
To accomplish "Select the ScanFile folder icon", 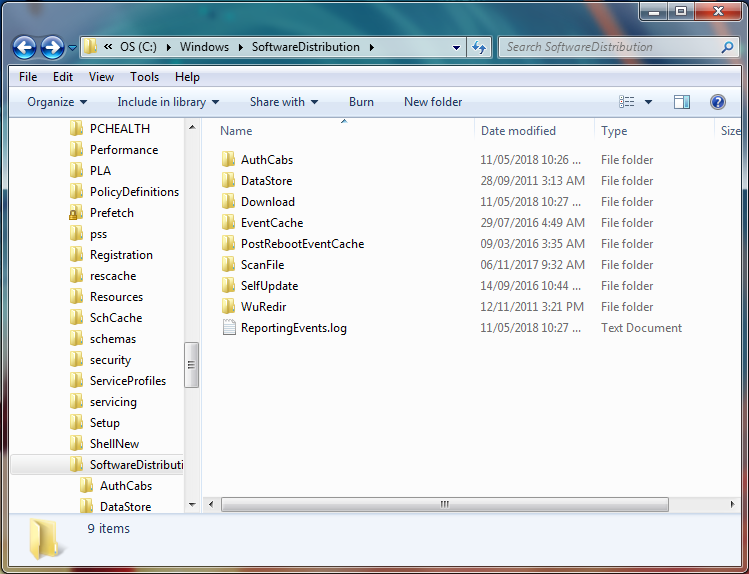I will coord(228,265).
